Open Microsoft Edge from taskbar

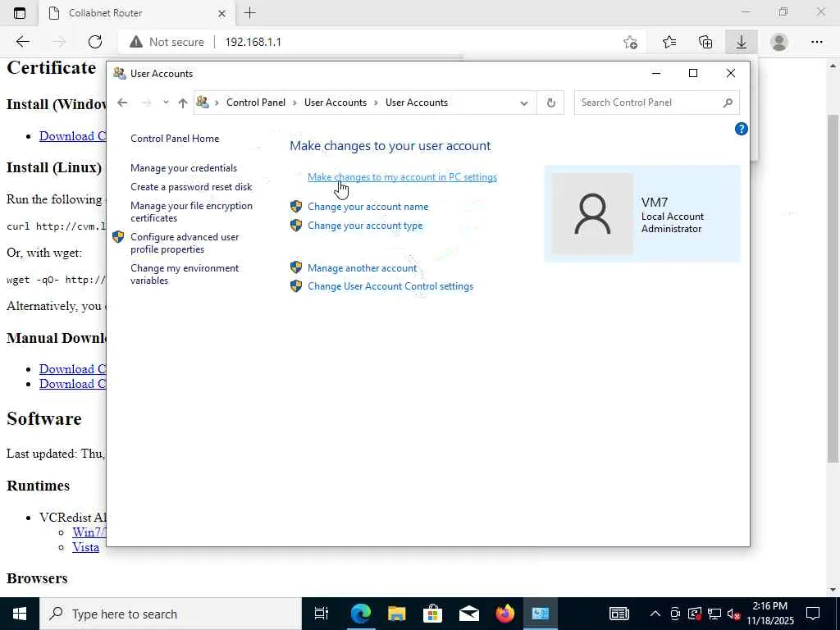click(361, 614)
